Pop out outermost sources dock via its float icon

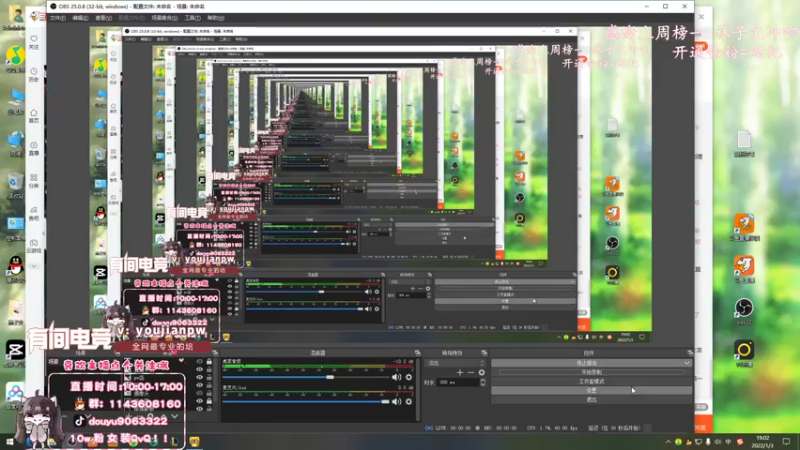coord(215,353)
